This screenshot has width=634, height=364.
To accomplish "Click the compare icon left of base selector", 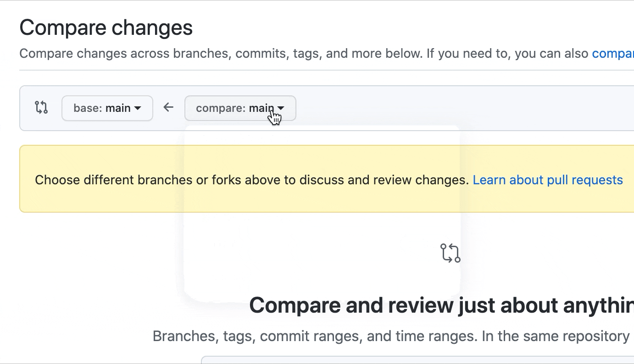I will coord(41,108).
